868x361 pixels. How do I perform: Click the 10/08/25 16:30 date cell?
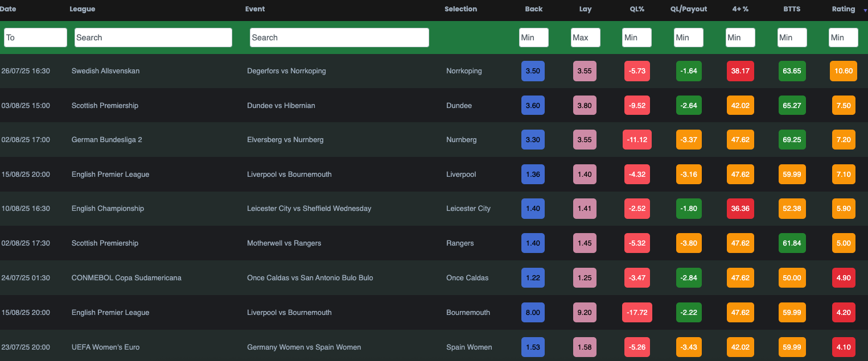(26, 209)
